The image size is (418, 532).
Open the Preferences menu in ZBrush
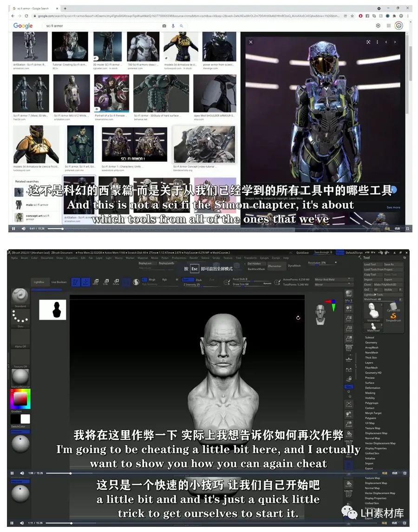[179, 258]
